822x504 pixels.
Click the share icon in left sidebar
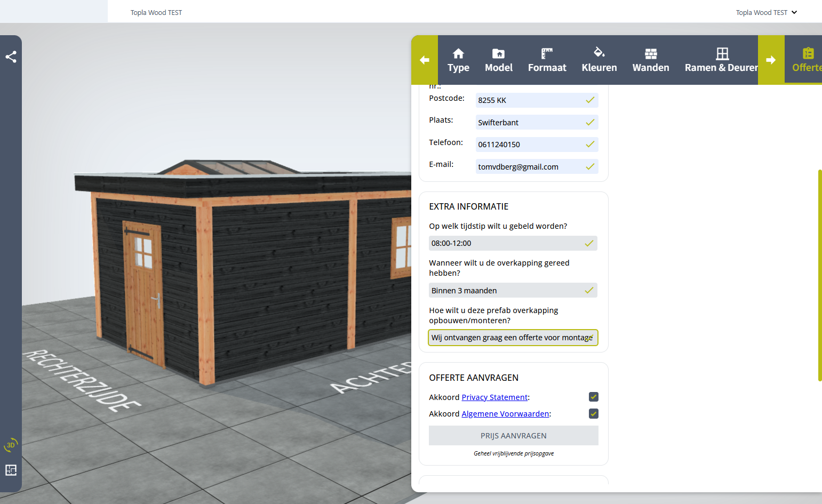click(x=11, y=57)
